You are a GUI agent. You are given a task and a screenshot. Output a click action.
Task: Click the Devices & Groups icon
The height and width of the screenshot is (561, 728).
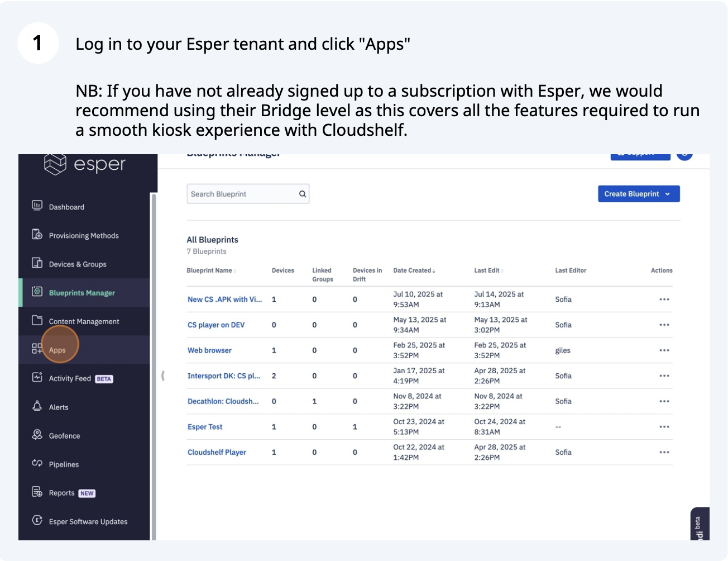click(37, 263)
